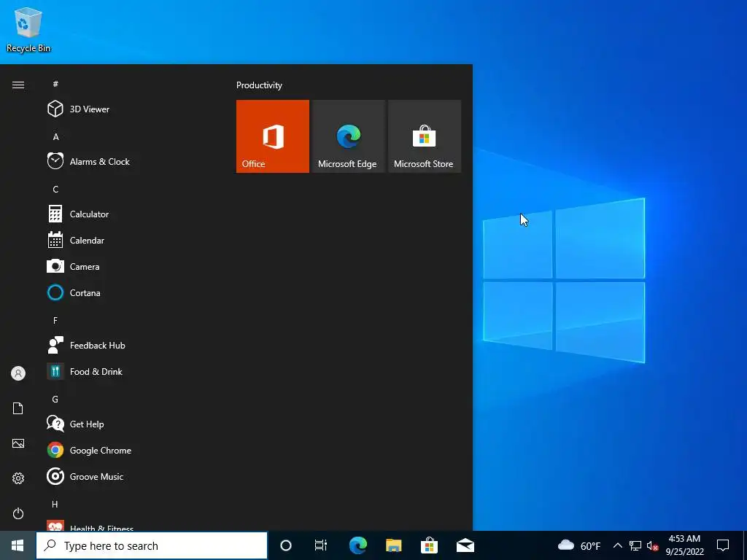
Task: Click the 'H' letter header in app list
Action: coord(55,505)
